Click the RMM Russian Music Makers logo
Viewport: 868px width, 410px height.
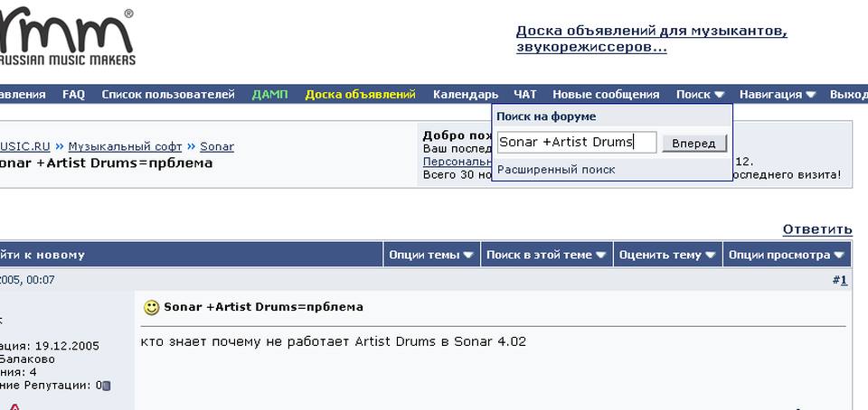(68, 36)
